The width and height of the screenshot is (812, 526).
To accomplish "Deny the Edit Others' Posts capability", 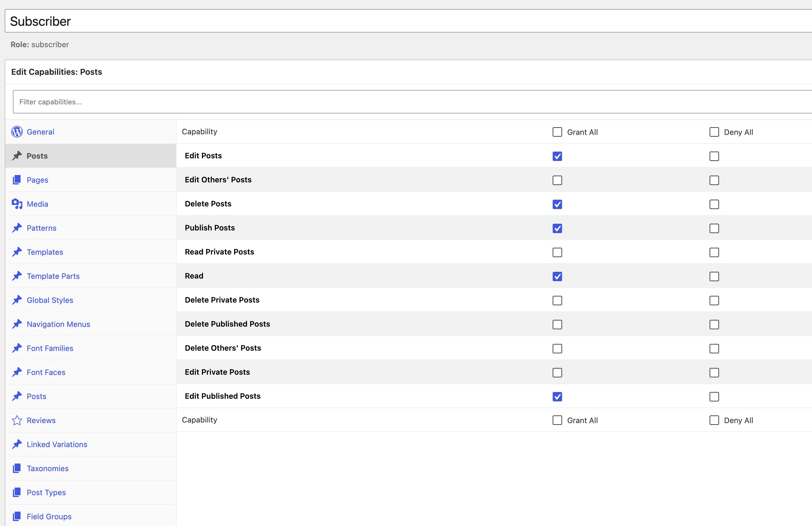I will [x=714, y=180].
